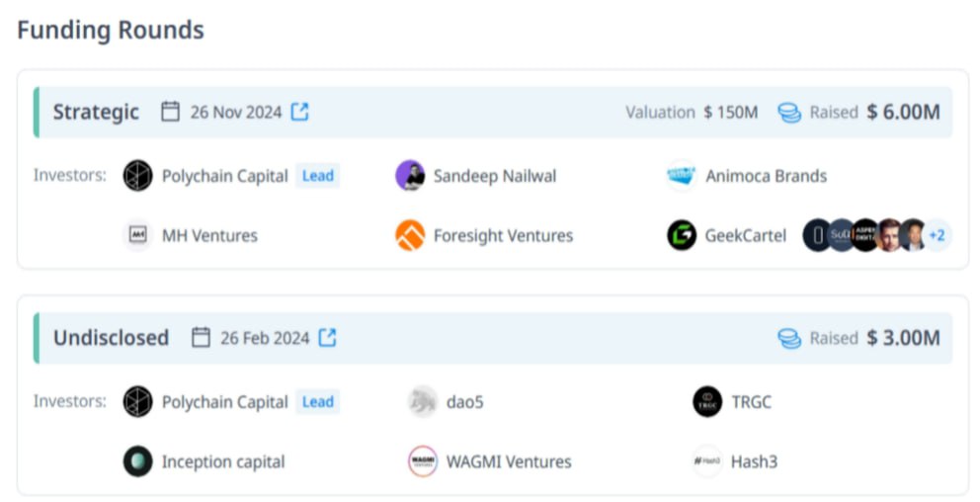
Task: Click Polychain Capital logo in Strategic round
Action: tap(137, 176)
